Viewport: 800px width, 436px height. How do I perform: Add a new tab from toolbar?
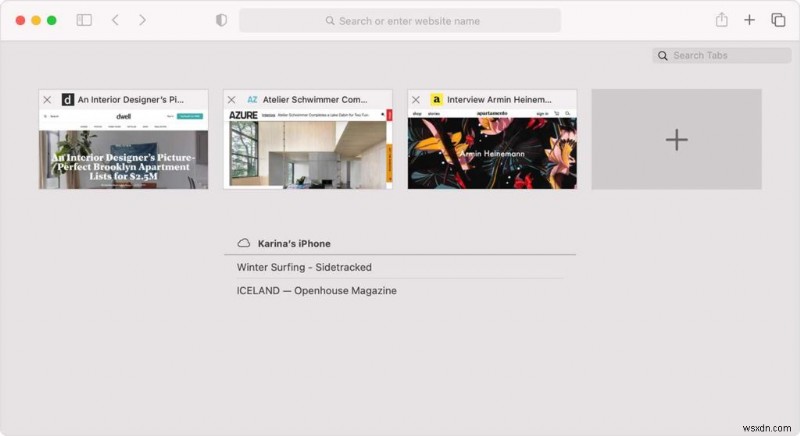point(749,20)
